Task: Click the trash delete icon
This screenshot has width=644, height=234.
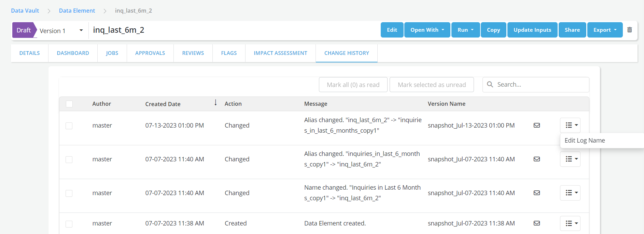Action: point(630,30)
